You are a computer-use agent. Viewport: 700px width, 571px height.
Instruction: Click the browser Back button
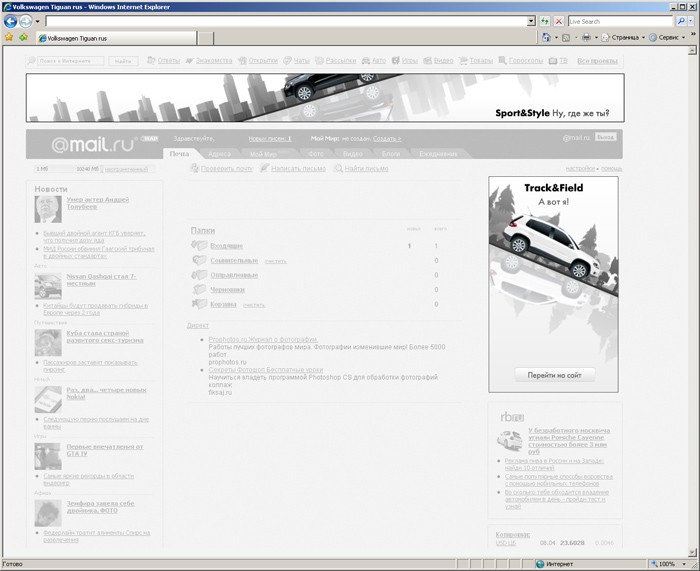point(11,21)
